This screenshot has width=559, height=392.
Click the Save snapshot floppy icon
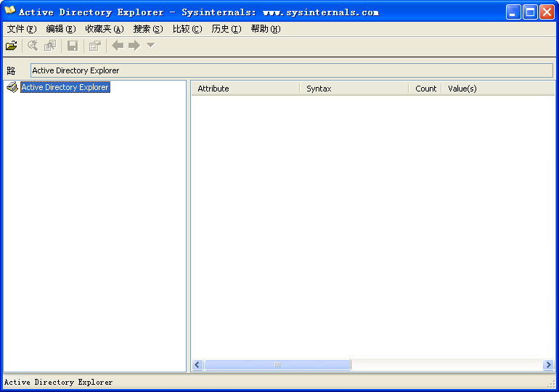click(x=73, y=46)
